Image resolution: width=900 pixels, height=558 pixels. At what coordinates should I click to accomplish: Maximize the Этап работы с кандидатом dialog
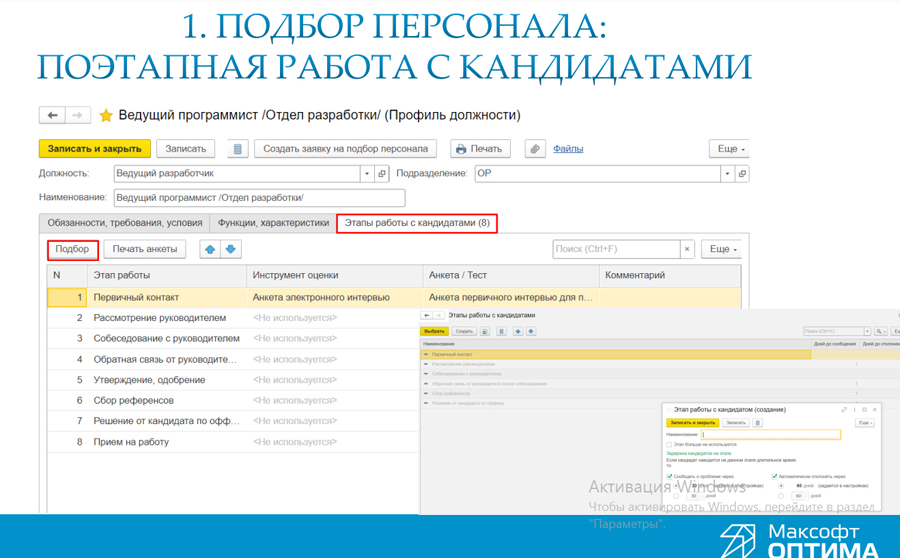coord(864,410)
